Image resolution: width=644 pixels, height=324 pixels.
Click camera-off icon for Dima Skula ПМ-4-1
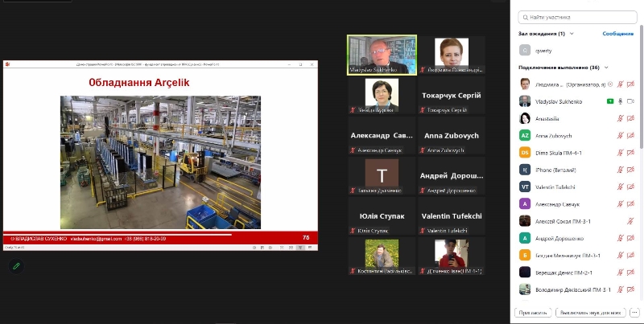click(631, 153)
